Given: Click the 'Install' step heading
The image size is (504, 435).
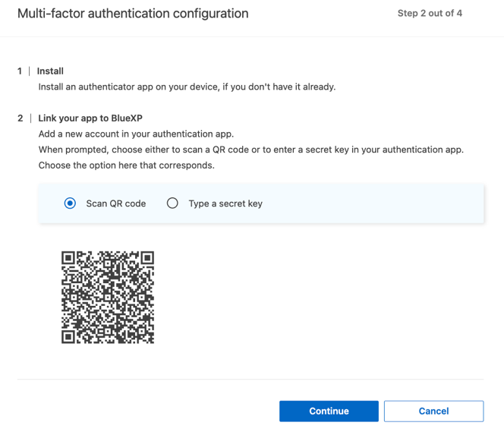Looking at the screenshot, I should point(50,71).
